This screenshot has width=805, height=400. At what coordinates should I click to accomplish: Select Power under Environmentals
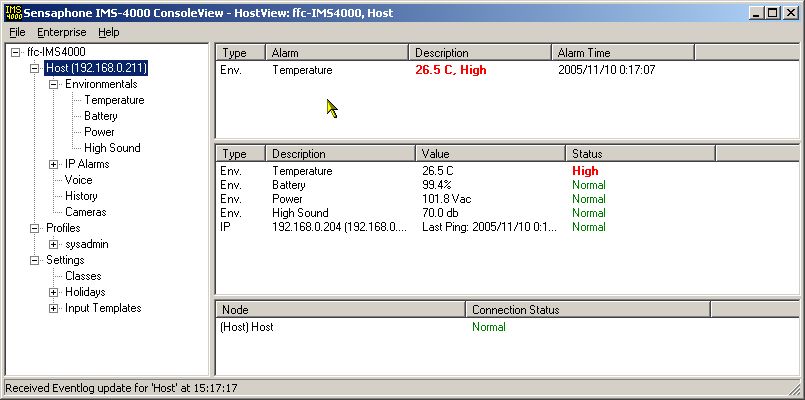tap(99, 132)
